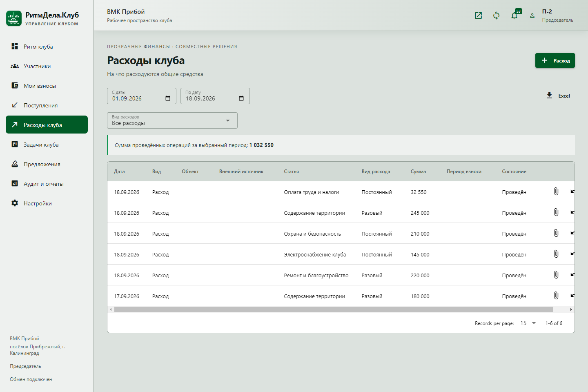Click the 'С даты' date input field
Image resolution: width=588 pixels, height=392 pixels.
click(142, 96)
